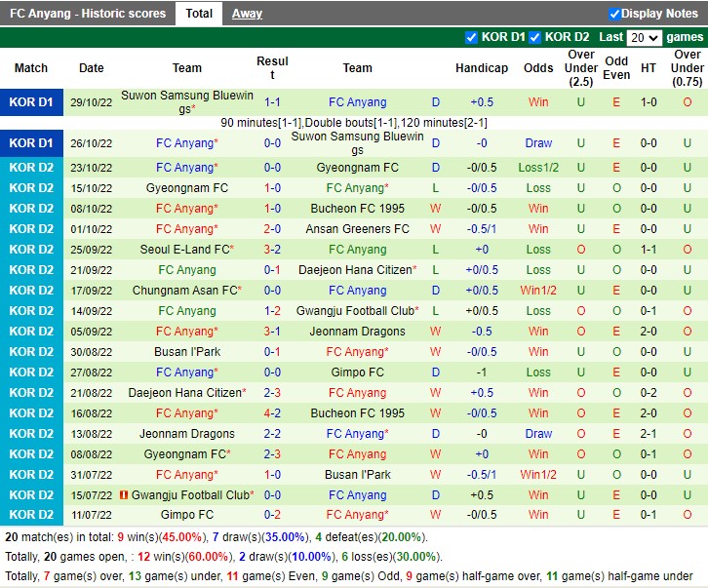Click the 0-2 score on 11/07/22
The height and width of the screenshot is (588, 708).
(x=272, y=515)
